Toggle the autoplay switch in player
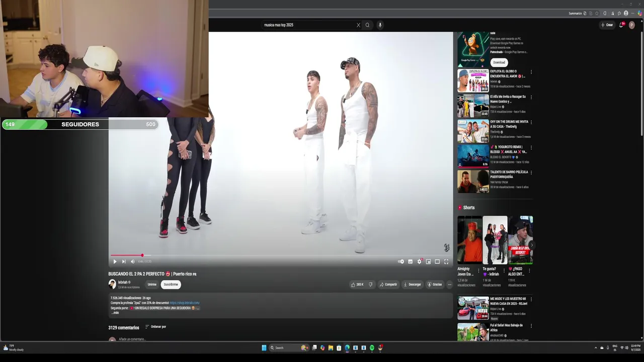Screen dimensions: 644x362 (x=401, y=261)
